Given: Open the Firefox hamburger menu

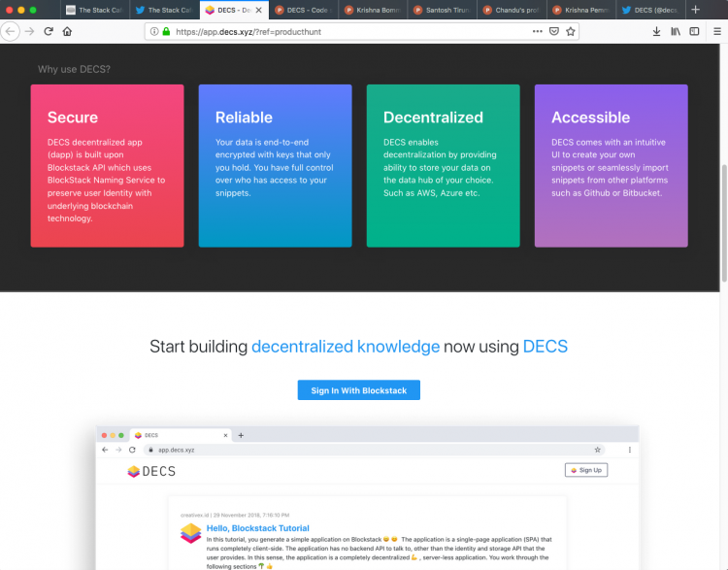Looking at the screenshot, I should pos(717,32).
